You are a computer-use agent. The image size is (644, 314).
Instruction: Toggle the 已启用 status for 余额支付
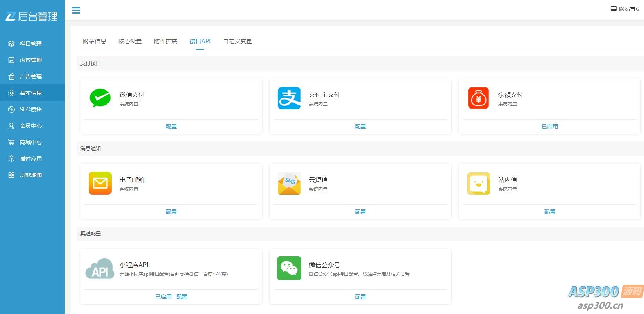click(549, 127)
